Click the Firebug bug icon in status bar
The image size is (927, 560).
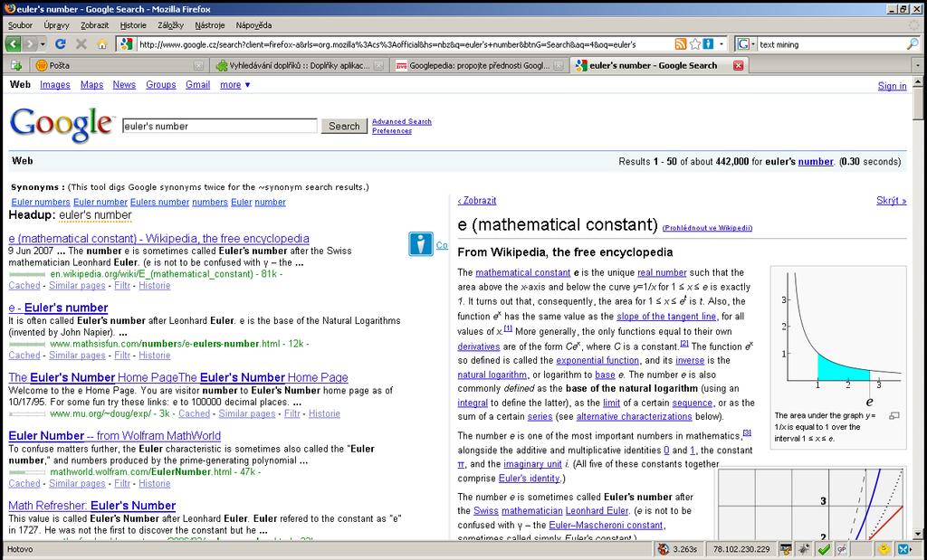[x=805, y=549]
